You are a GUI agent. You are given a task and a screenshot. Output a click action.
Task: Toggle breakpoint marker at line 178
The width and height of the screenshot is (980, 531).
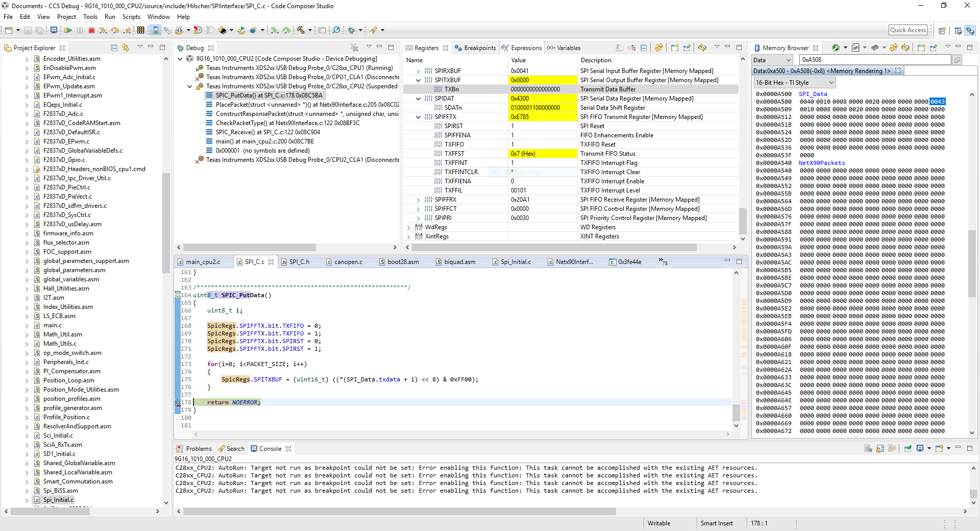pos(177,403)
